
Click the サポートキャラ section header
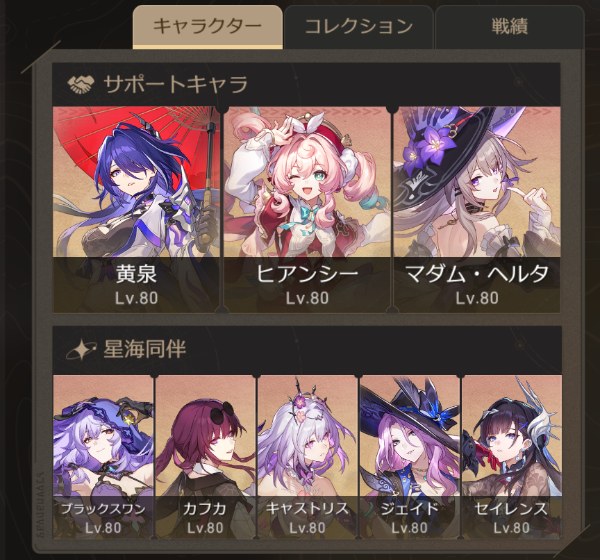point(307,84)
